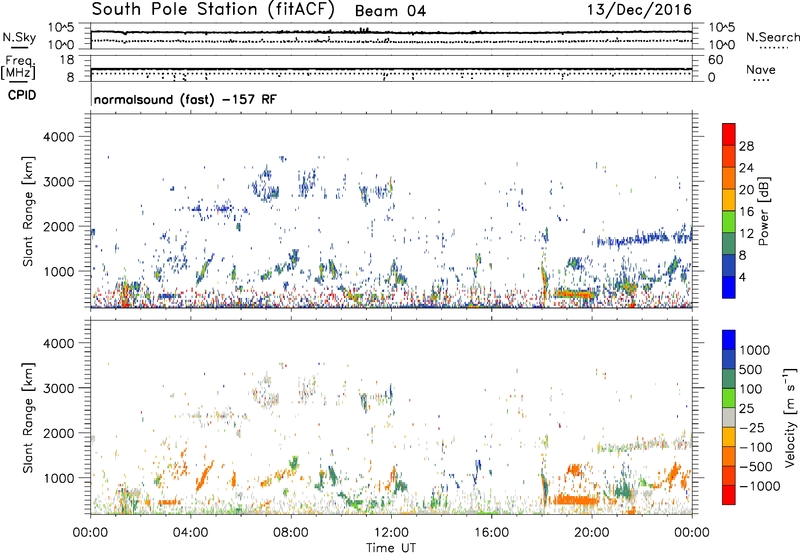Click the date '13/Dec/2016'

click(x=639, y=10)
